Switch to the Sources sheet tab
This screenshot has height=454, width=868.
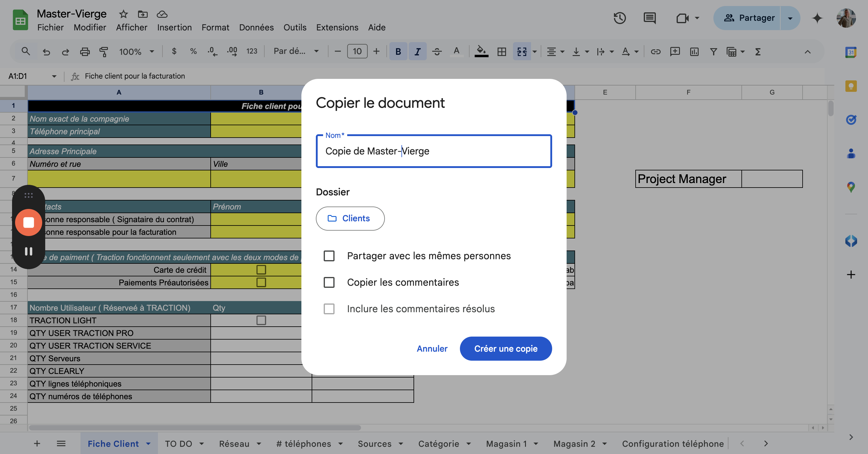[x=374, y=443]
